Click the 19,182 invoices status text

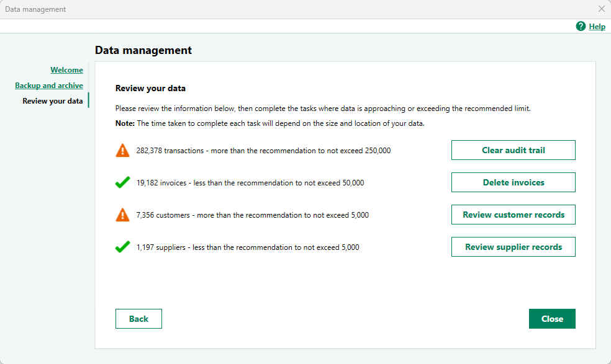point(250,183)
